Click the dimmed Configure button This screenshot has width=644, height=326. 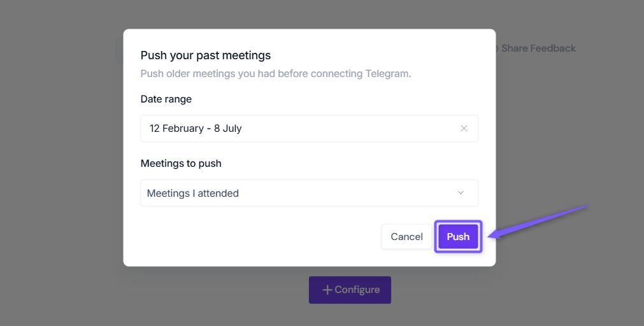[350, 290]
